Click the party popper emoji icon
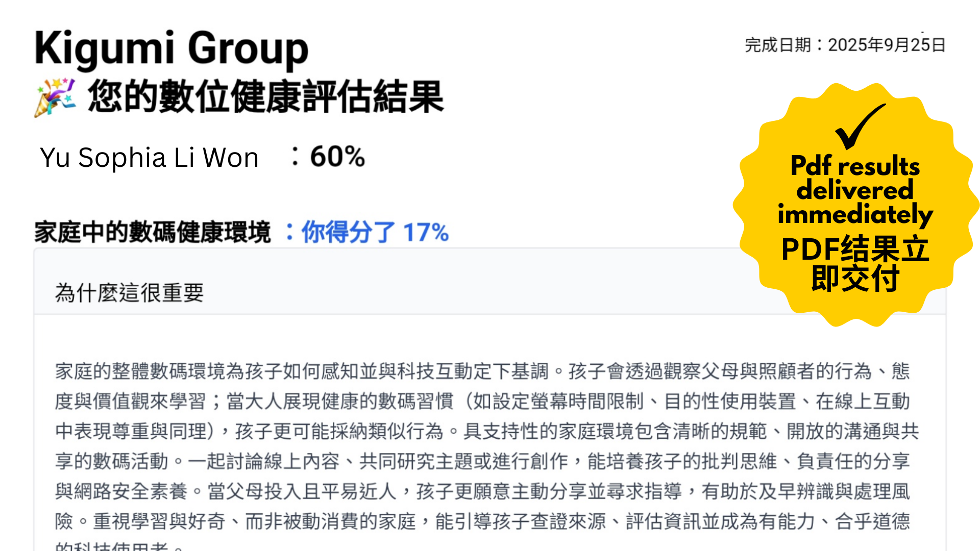Viewport: 980px width, 551px height. pyautogui.click(x=55, y=97)
